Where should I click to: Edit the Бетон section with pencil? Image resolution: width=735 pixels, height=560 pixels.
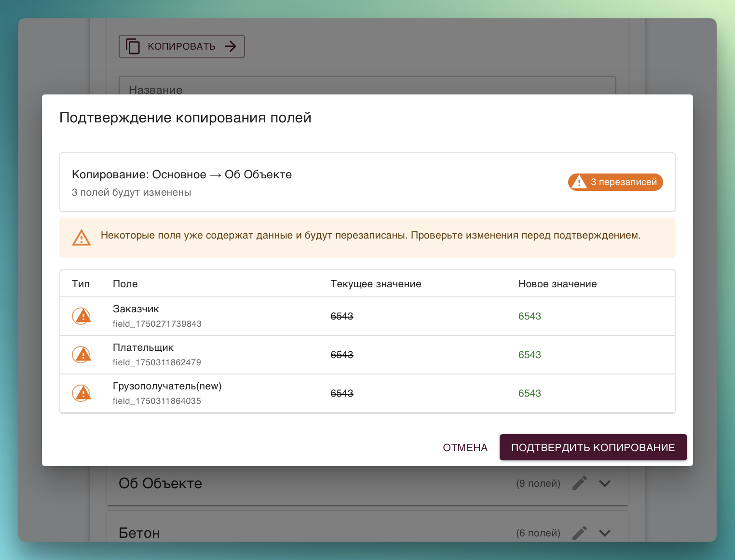tap(579, 533)
